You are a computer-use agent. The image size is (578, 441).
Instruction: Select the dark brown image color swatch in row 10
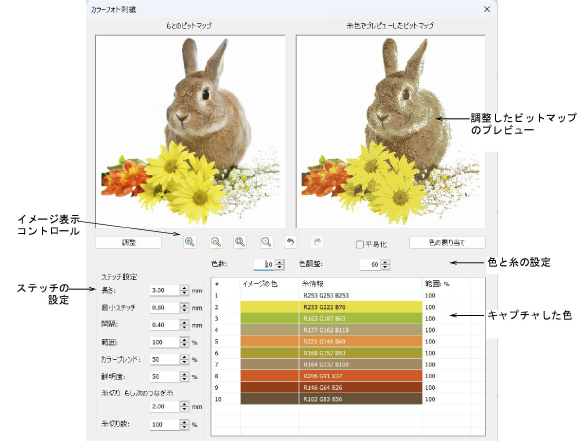pyautogui.click(x=269, y=399)
